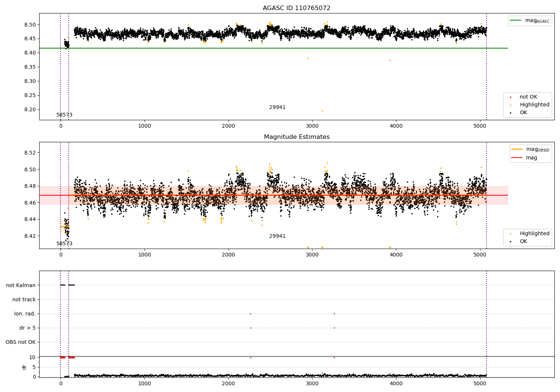Click the orange mag OBSID legend line
The image size is (560, 392).
[517, 149]
